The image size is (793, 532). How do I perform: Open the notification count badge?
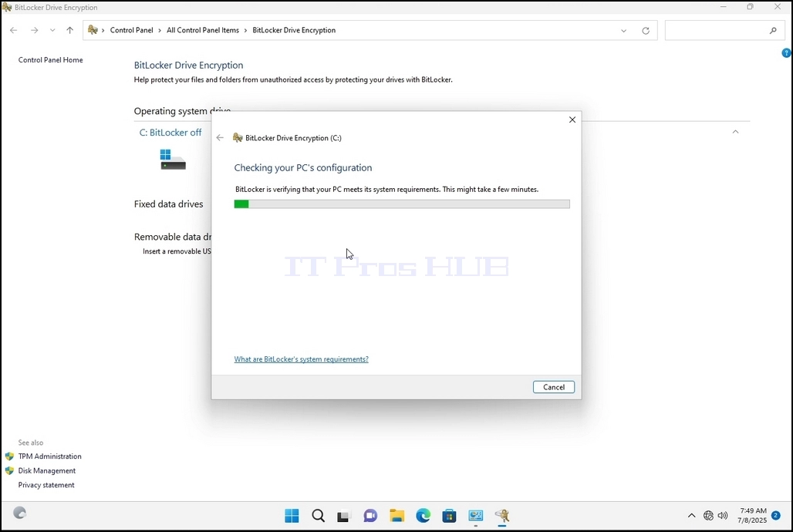[776, 515]
